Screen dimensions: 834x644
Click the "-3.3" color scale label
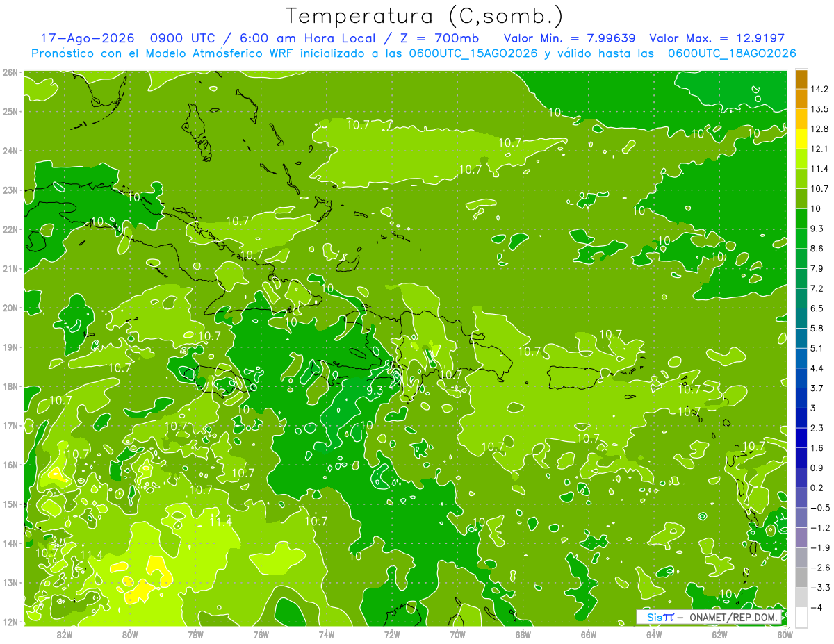click(820, 587)
